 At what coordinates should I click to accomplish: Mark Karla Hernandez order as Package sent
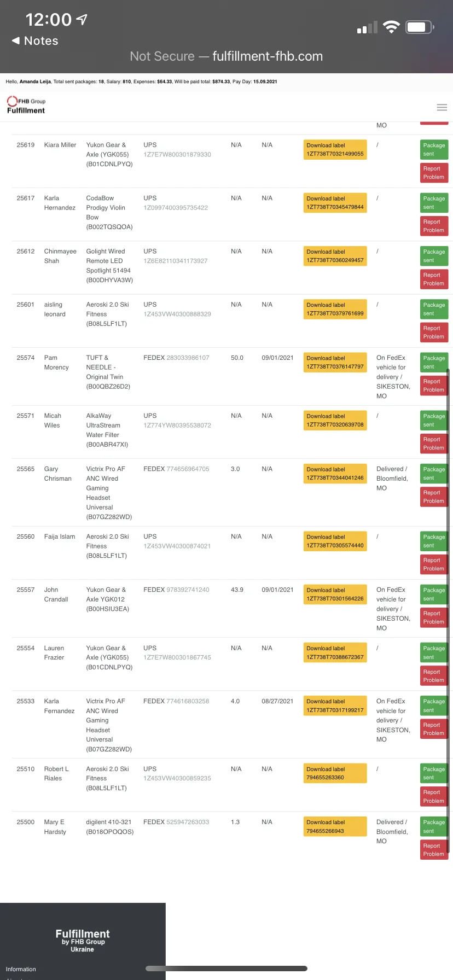coord(434,203)
